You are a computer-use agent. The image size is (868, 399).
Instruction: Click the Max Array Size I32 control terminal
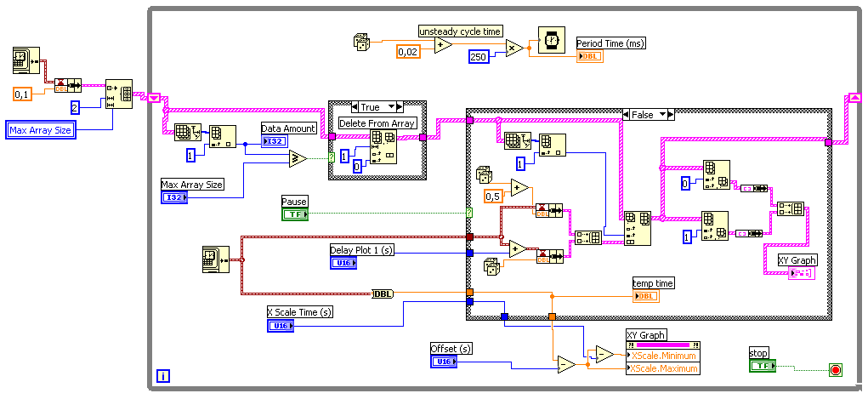174,197
